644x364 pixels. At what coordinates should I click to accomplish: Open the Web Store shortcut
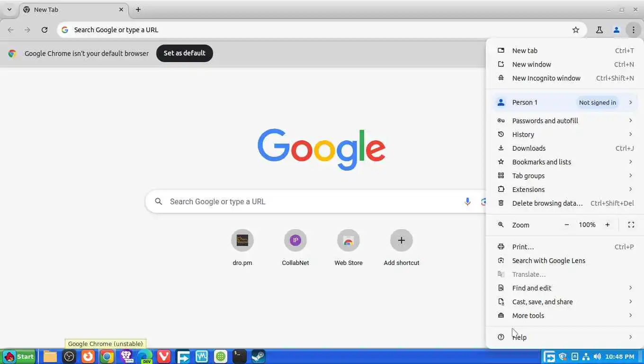(349, 247)
